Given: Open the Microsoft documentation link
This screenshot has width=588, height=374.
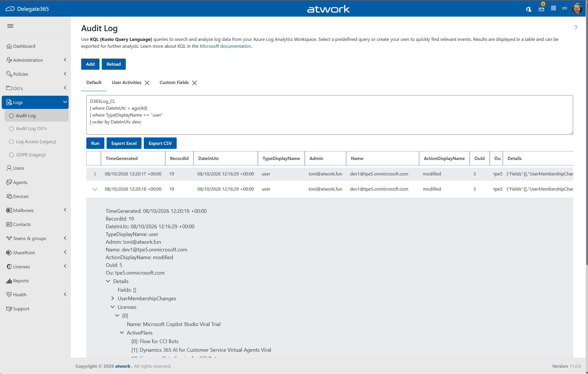Looking at the screenshot, I should click(225, 46).
